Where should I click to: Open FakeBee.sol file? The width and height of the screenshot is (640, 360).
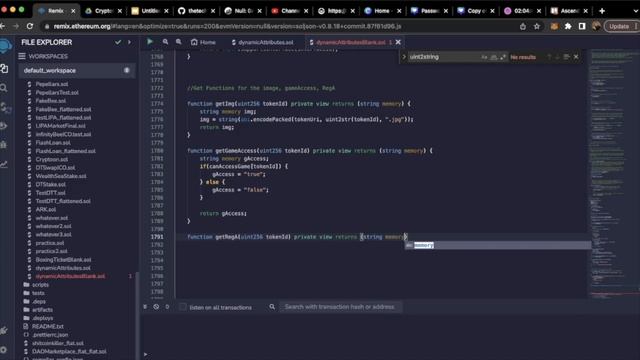click(x=51, y=100)
